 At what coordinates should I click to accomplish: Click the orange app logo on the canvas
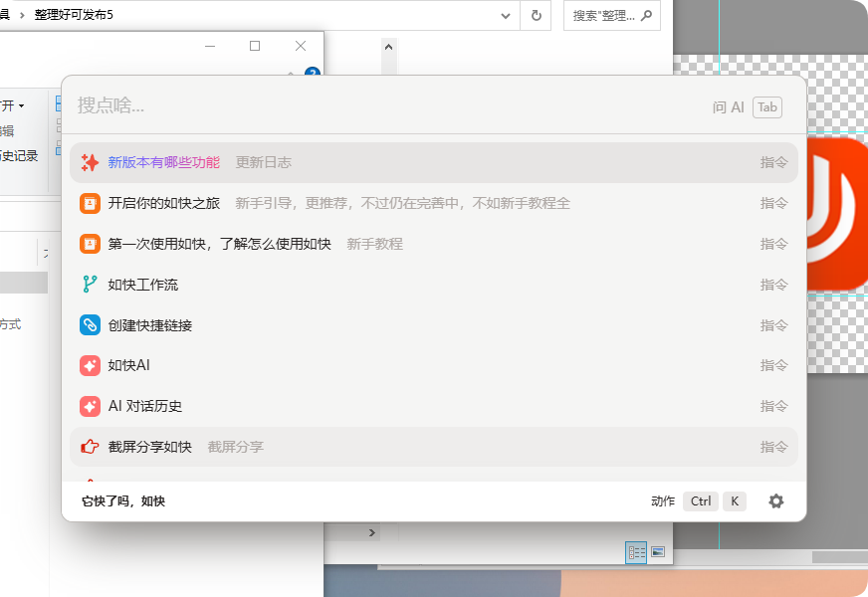tap(837, 214)
